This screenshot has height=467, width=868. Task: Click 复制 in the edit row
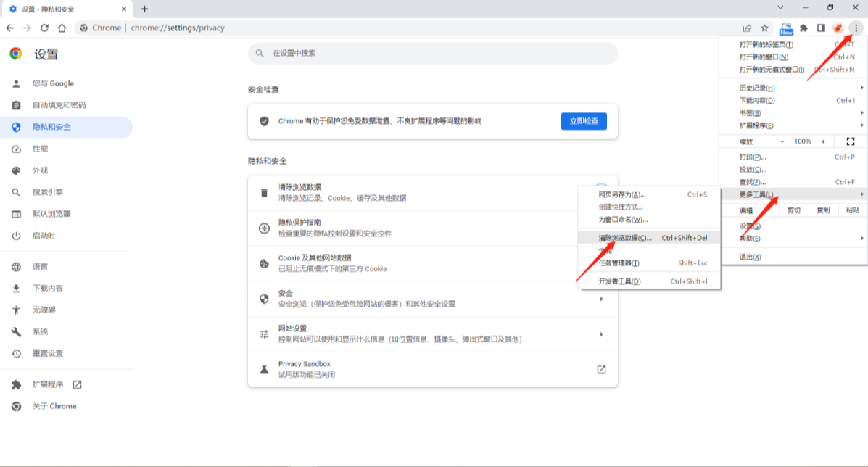[823, 211]
